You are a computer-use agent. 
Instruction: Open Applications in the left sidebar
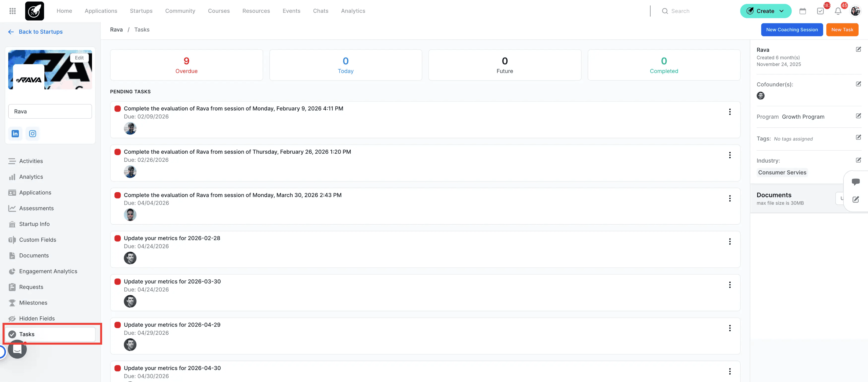50,193
